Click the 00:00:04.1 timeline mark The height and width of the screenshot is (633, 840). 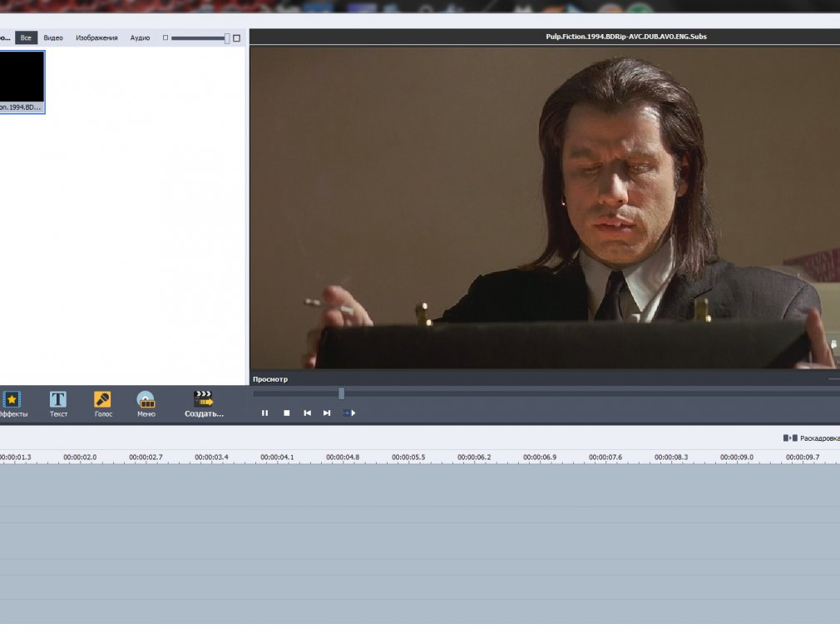pos(277,457)
